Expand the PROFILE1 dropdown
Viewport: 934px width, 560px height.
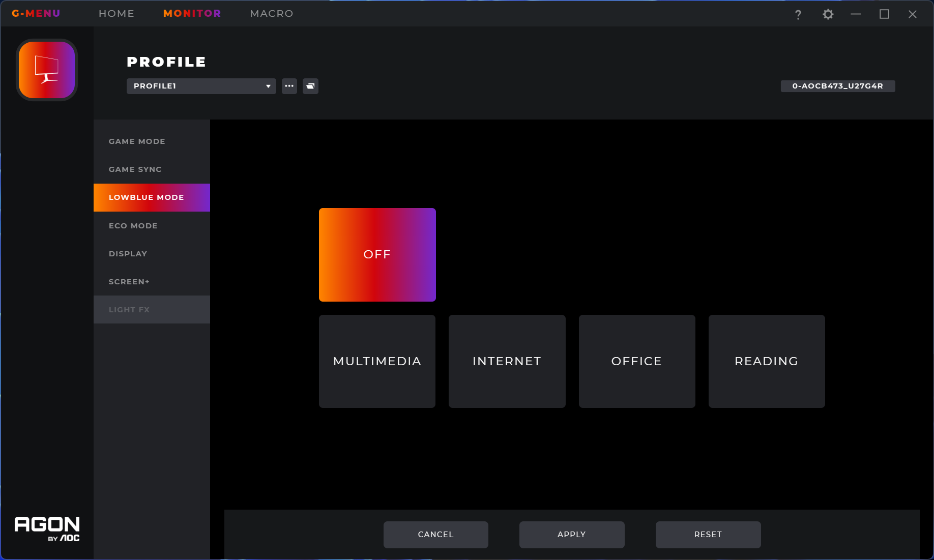point(201,86)
